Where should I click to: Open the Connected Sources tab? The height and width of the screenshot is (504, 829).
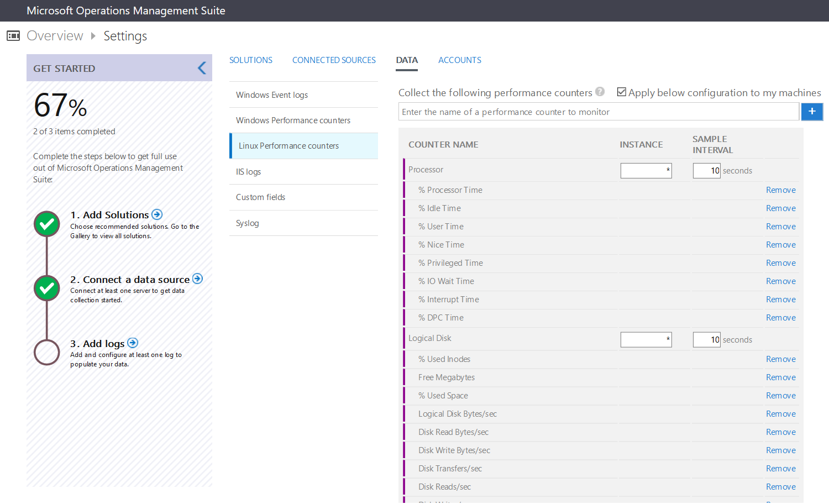click(334, 60)
